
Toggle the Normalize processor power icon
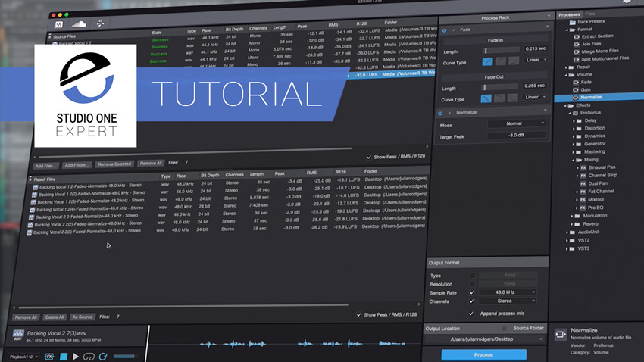point(440,113)
